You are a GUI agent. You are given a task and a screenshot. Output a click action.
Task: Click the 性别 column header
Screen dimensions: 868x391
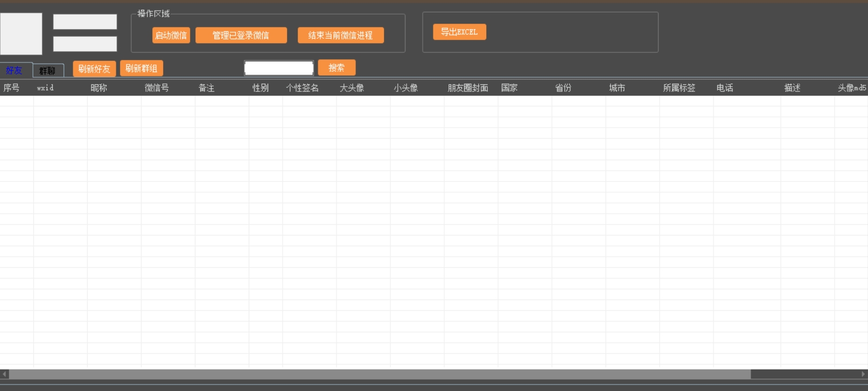(x=261, y=88)
